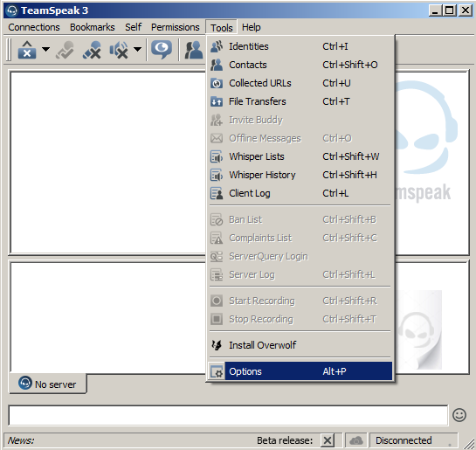Select Offline Messages menu entry
The image size is (476, 450).
click(x=300, y=138)
